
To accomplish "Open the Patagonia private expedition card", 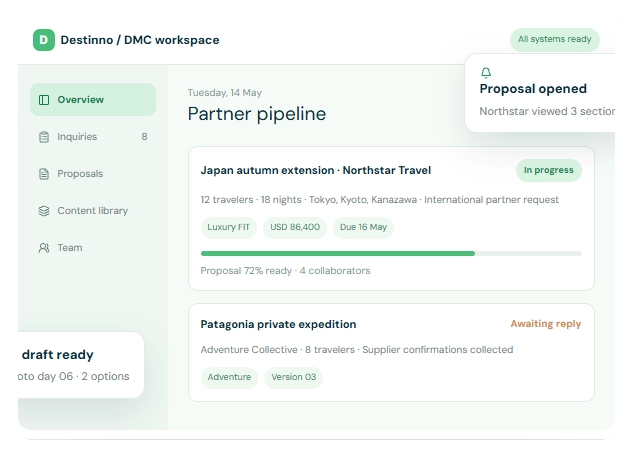I will (391, 353).
